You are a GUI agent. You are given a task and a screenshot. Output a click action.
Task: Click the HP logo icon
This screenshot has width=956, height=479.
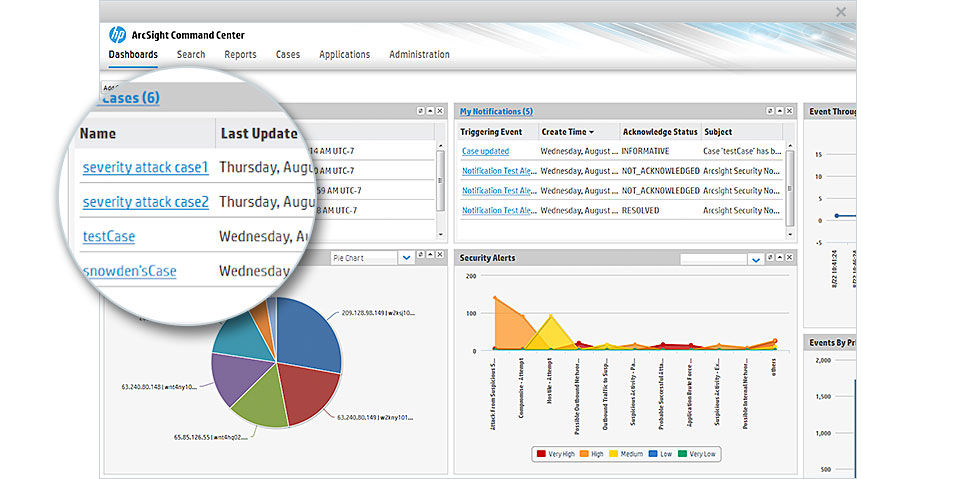117,36
